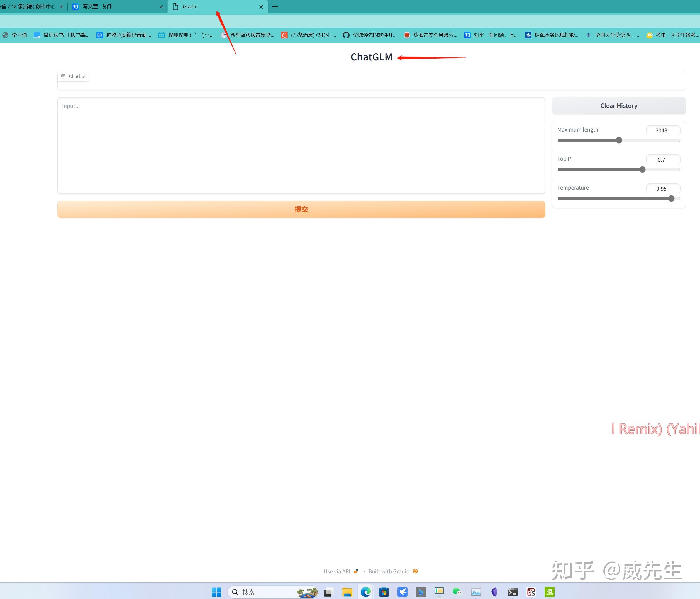Open the resource monitor graph icon in taskbar
The width and height of the screenshot is (700, 599).
point(476,592)
